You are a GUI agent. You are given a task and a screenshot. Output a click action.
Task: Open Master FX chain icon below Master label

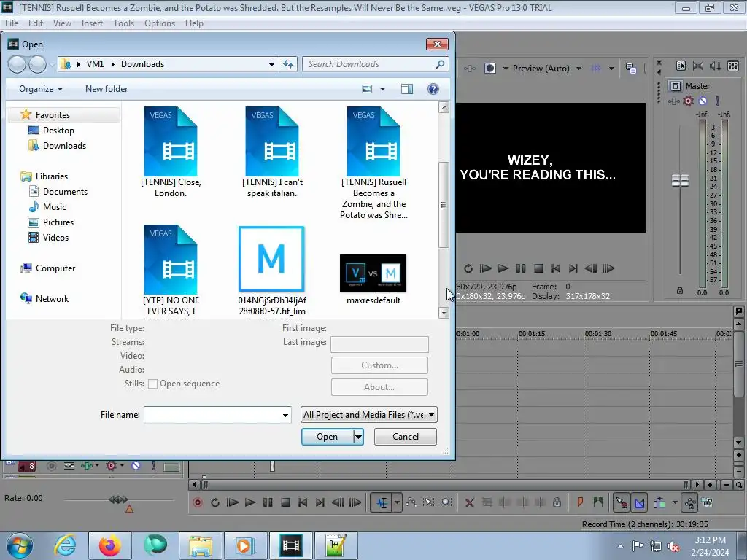[673, 101]
